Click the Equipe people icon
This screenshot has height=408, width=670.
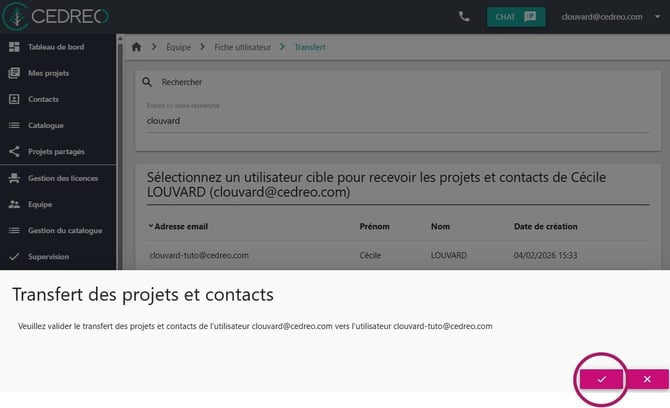click(14, 204)
